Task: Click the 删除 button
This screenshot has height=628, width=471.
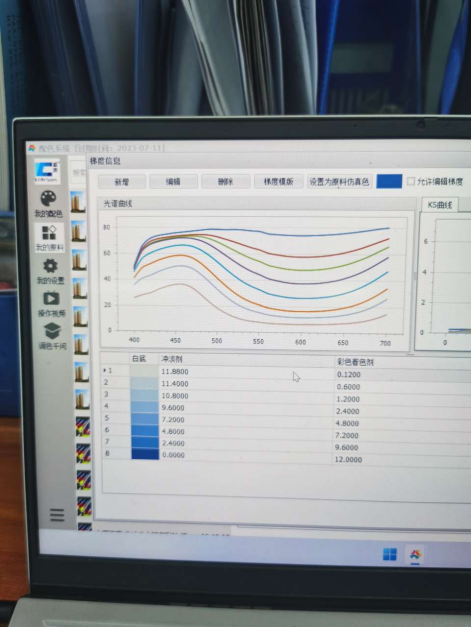Action: point(225,181)
